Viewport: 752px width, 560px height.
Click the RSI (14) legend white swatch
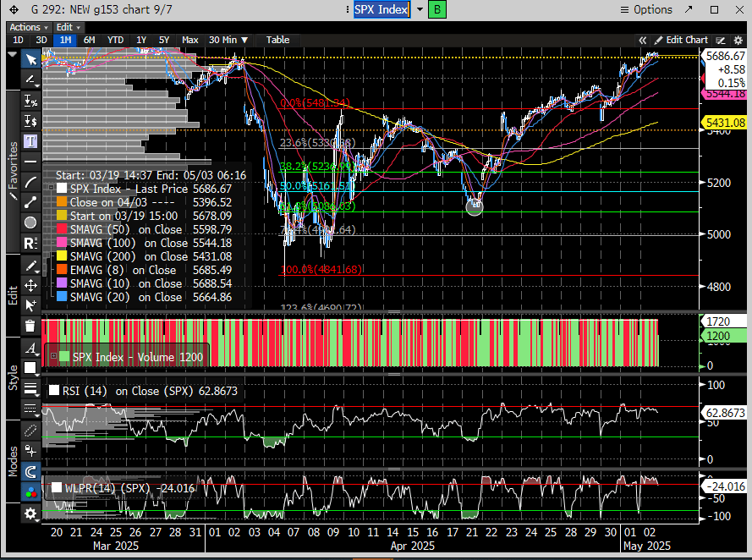tap(54, 390)
